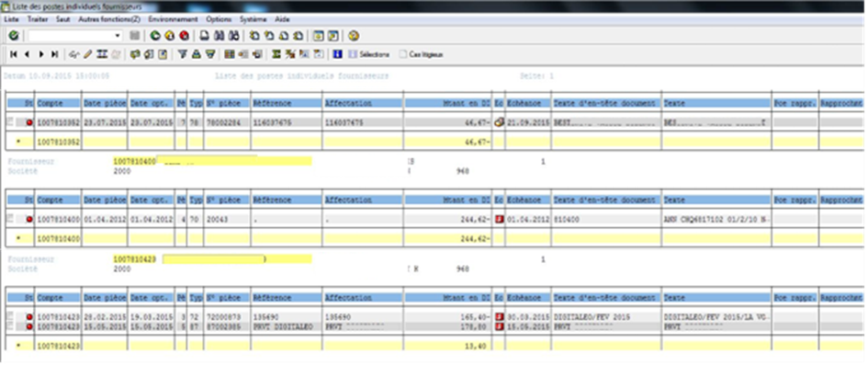Click the Display document glasses icon

coord(74,54)
